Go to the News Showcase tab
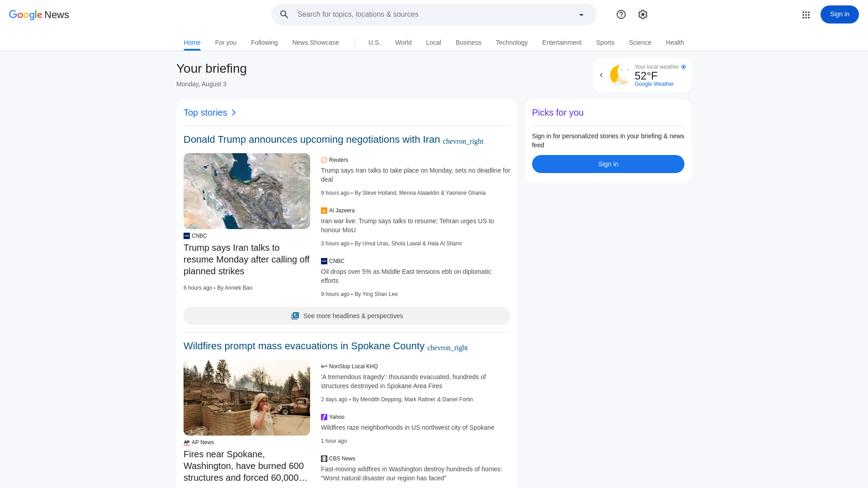The width and height of the screenshot is (868, 488). [x=316, y=42]
